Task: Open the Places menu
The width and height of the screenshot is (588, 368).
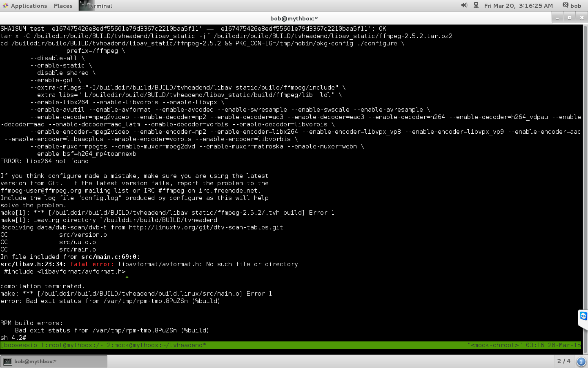Action: (63, 6)
